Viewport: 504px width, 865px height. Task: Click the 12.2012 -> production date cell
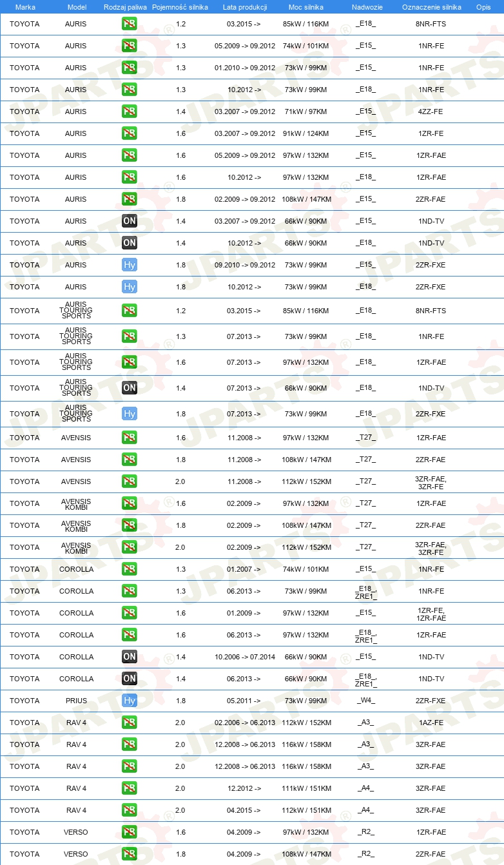pyautogui.click(x=244, y=788)
